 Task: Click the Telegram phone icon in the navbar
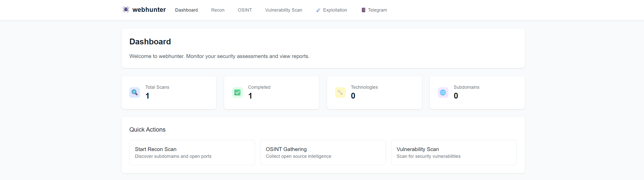(364, 10)
